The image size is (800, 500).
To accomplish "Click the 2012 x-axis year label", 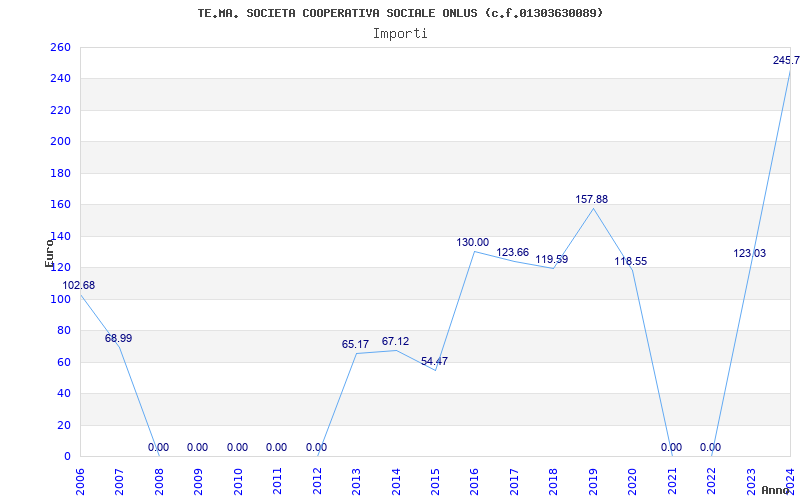I will (317, 478).
